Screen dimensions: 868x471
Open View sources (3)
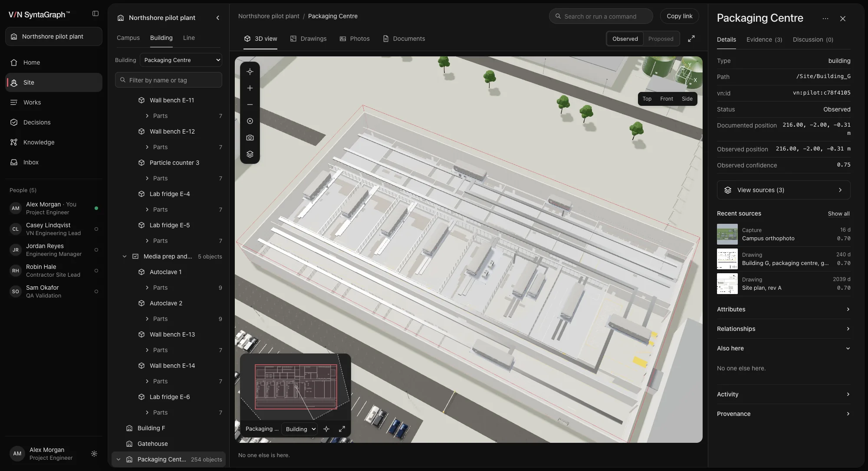pyautogui.click(x=783, y=190)
